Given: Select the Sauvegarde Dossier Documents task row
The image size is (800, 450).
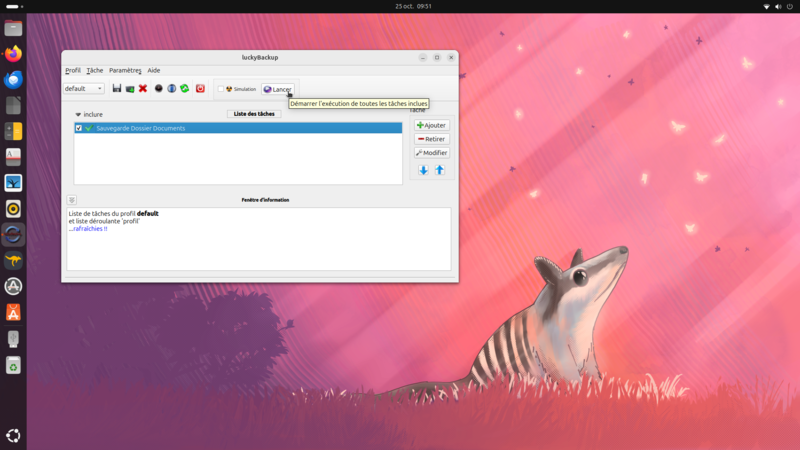Looking at the screenshot, I should tap(238, 128).
